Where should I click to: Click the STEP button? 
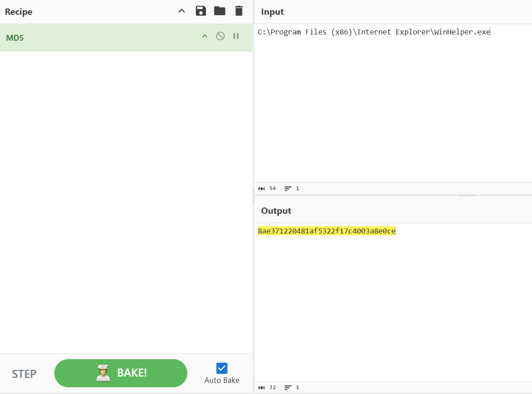24,374
